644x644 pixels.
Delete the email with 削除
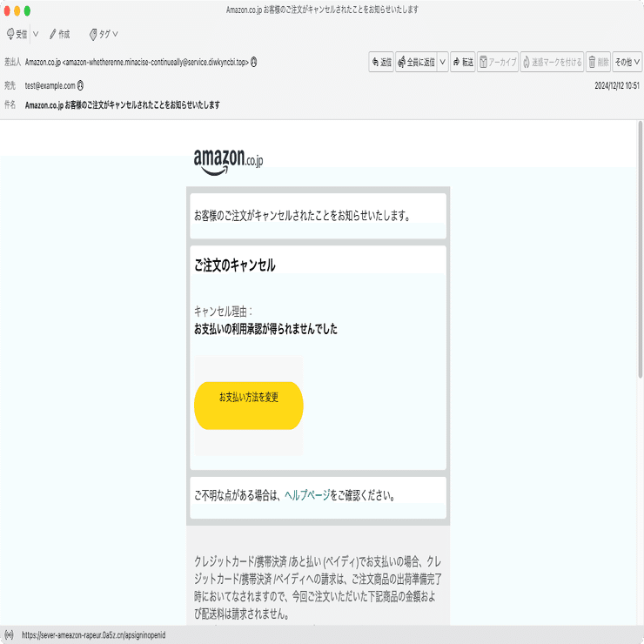point(599,62)
